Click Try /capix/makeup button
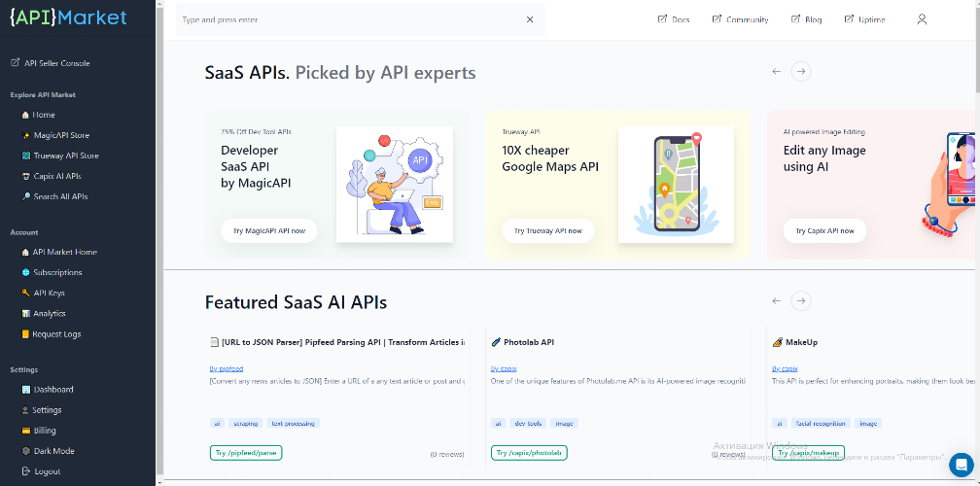 (x=808, y=453)
